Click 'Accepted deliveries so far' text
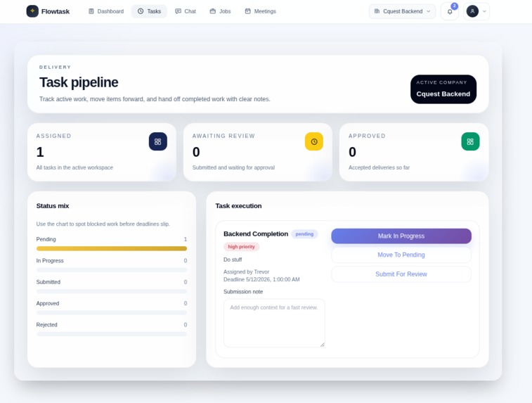This screenshot has height=403, width=532. [379, 167]
